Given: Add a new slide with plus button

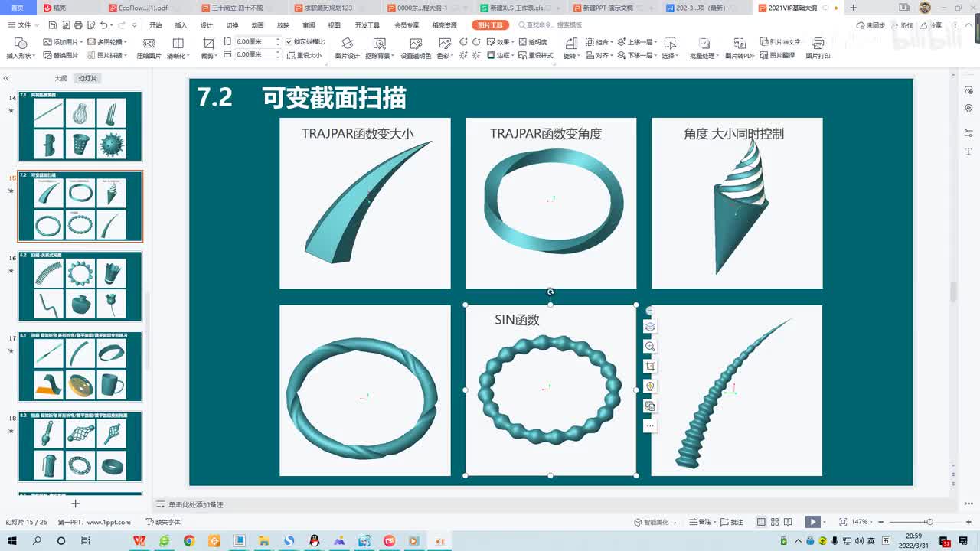Looking at the screenshot, I should coord(75,504).
